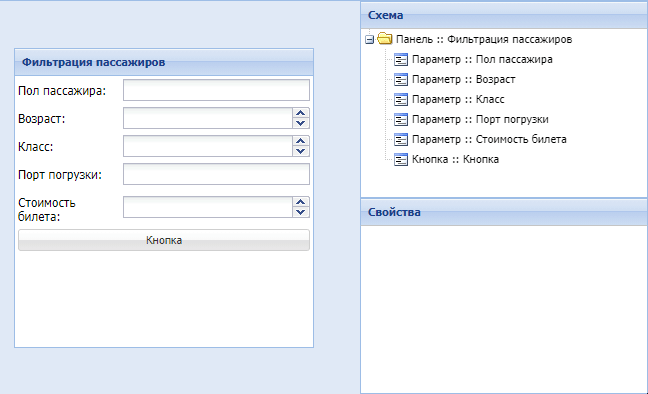Viewport: 648px width, 394px height.
Task: Focus the Пол пассажира input field
Action: tap(216, 90)
